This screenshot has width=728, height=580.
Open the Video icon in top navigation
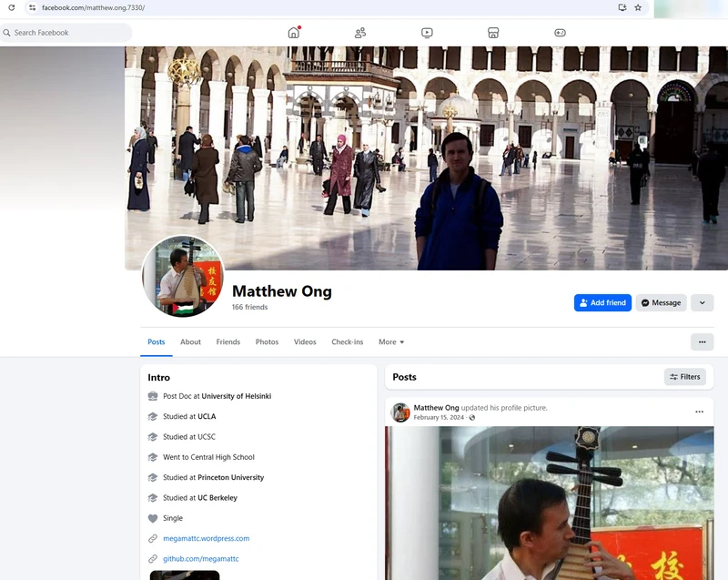coord(427,33)
